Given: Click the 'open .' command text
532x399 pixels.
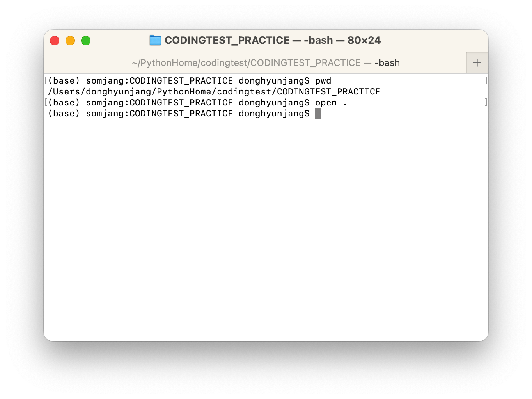Looking at the screenshot, I should 331,103.
